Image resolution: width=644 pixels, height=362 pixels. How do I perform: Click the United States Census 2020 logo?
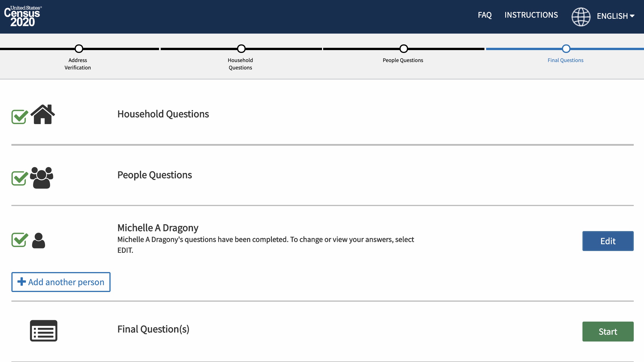click(x=23, y=16)
